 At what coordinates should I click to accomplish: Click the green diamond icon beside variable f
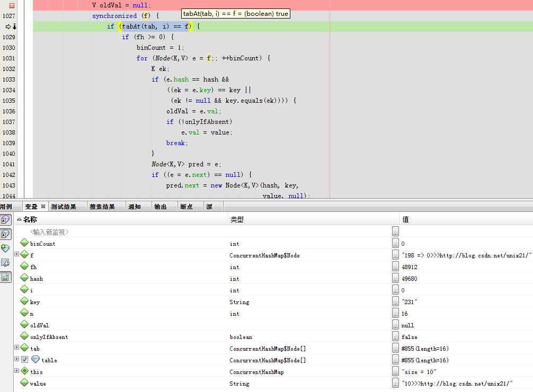24,254
